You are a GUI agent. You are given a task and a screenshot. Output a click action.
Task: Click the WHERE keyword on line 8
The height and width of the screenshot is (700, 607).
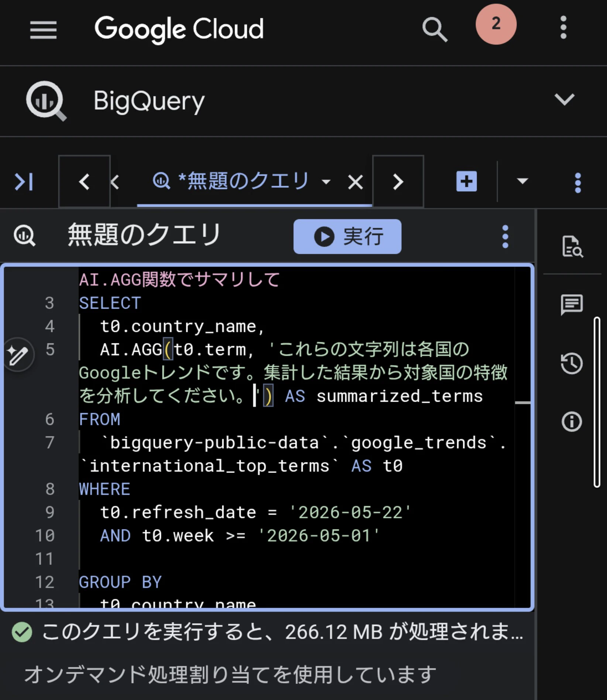point(105,489)
